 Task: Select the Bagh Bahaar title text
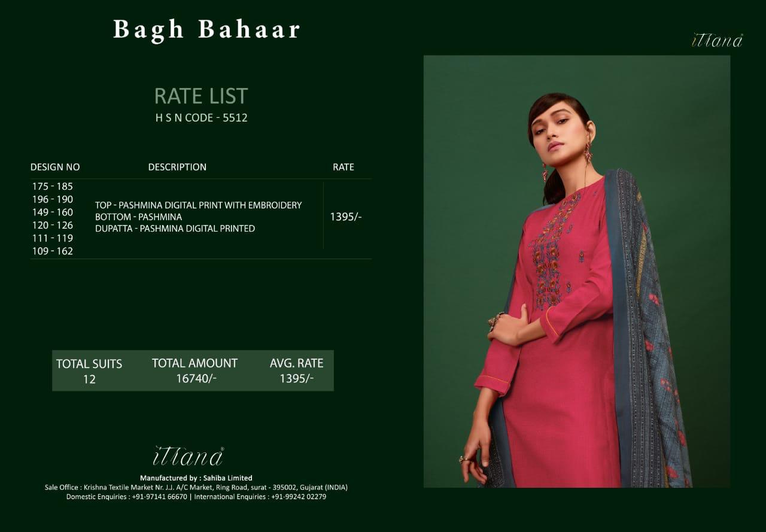[207, 29]
